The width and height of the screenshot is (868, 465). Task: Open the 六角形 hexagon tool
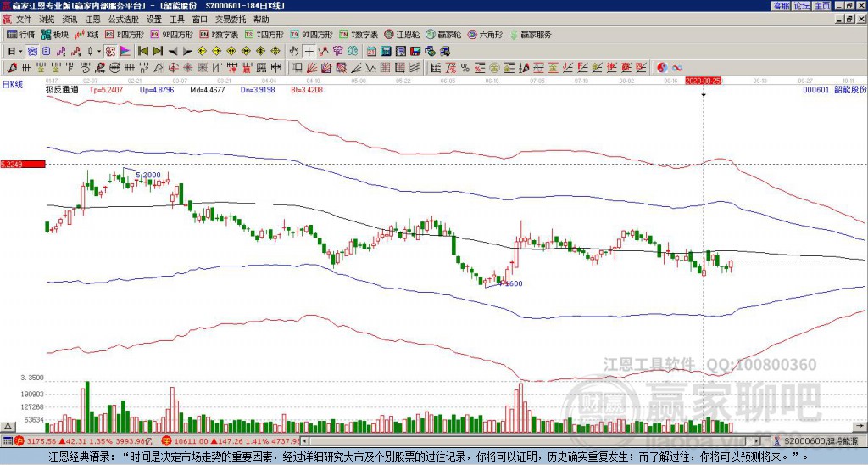[486, 34]
